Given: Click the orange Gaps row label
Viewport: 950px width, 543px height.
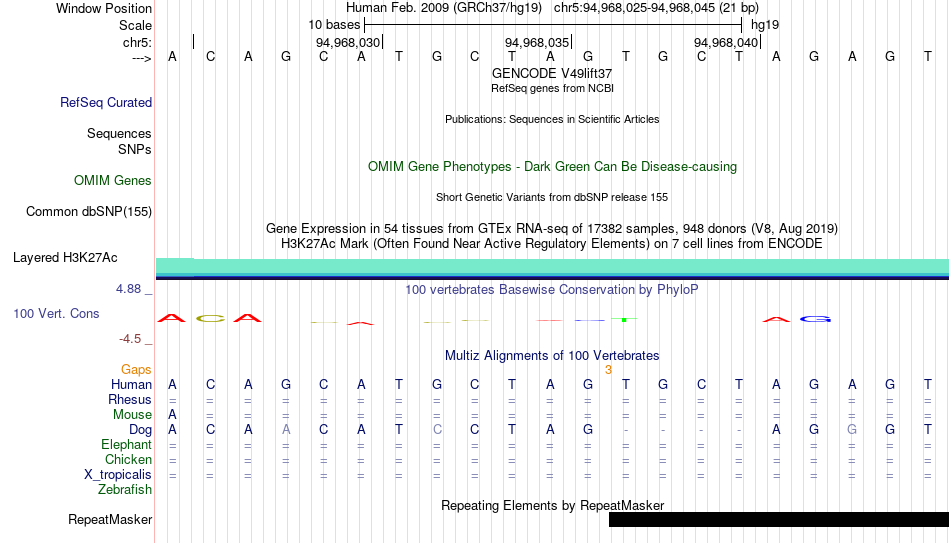Looking at the screenshot, I should click(136, 370).
